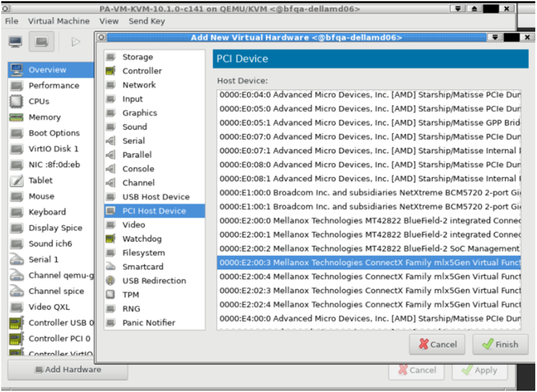The width and height of the screenshot is (537, 392).
Task: Click the Memory icon in sidebar
Action: 16,118
